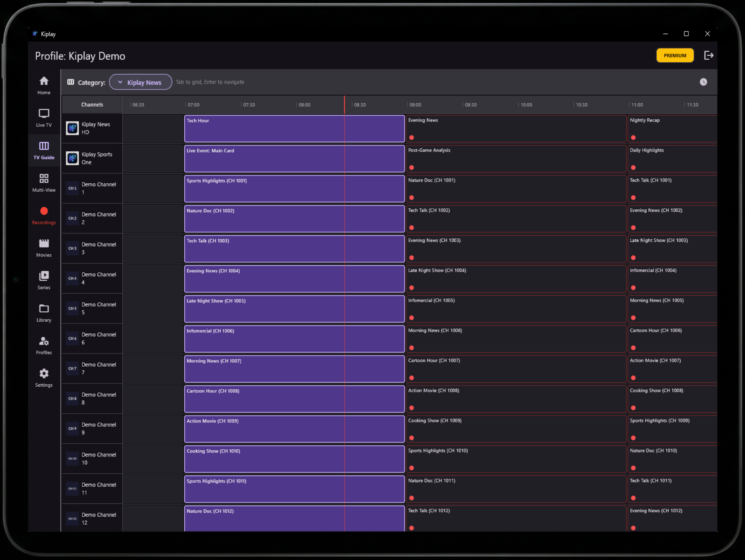Open the Profiles page
This screenshot has width=745, height=560.
pos(44,345)
